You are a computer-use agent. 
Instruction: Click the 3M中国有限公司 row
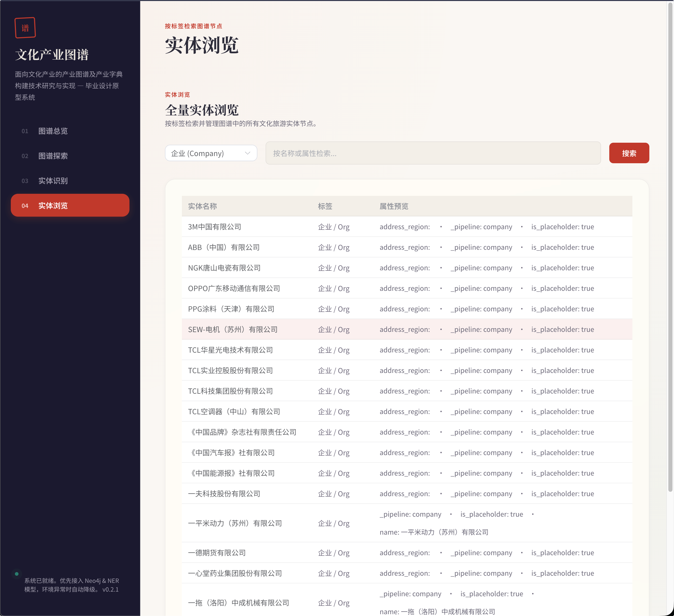tap(214, 227)
